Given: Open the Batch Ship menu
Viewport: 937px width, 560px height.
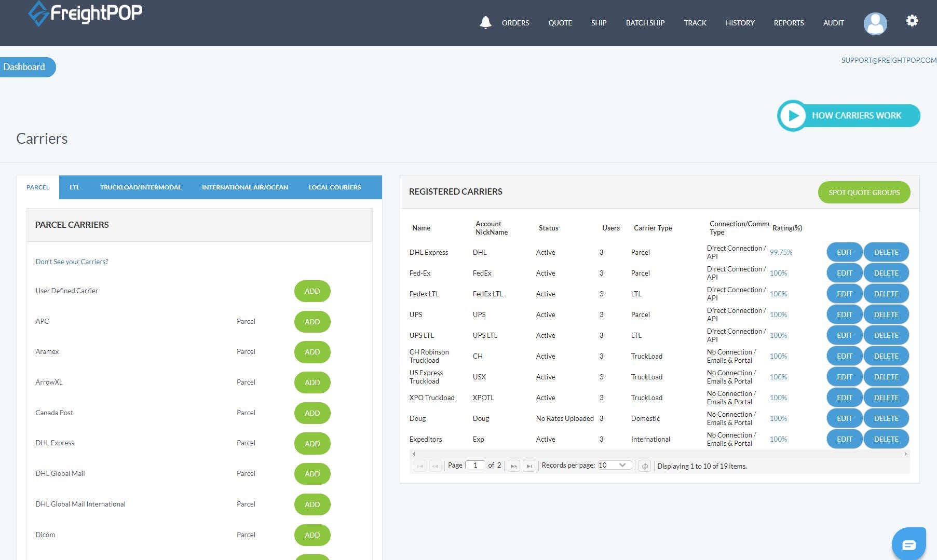Looking at the screenshot, I should (x=645, y=23).
